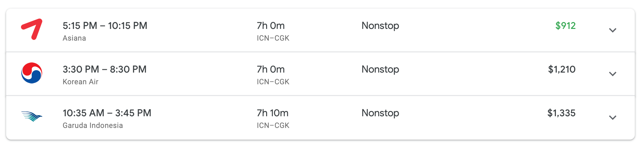This screenshot has height=147, width=644.
Task: Click the Garuda Indonesia logo
Action: [32, 117]
